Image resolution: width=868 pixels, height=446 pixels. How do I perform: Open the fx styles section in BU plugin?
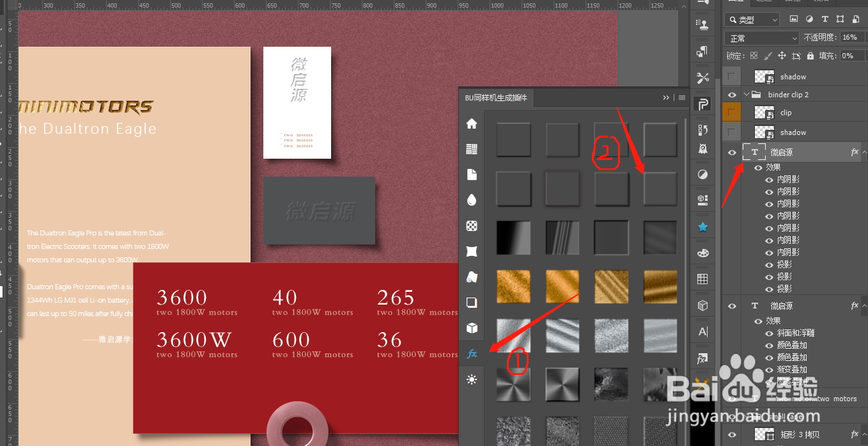(x=472, y=353)
